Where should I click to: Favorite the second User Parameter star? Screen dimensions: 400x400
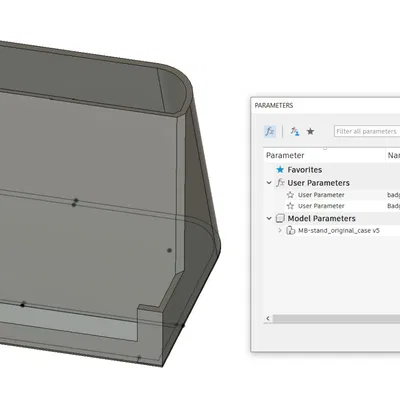[x=290, y=206]
